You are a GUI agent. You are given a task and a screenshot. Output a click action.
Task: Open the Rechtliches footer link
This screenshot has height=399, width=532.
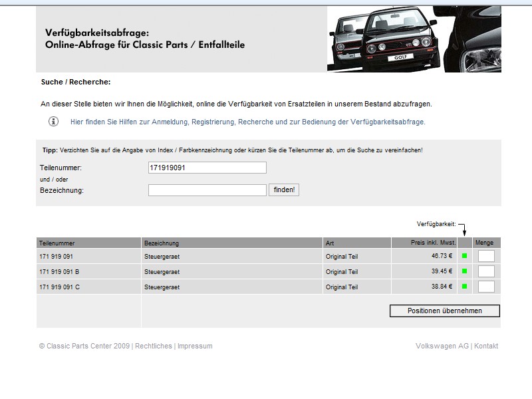(x=153, y=346)
